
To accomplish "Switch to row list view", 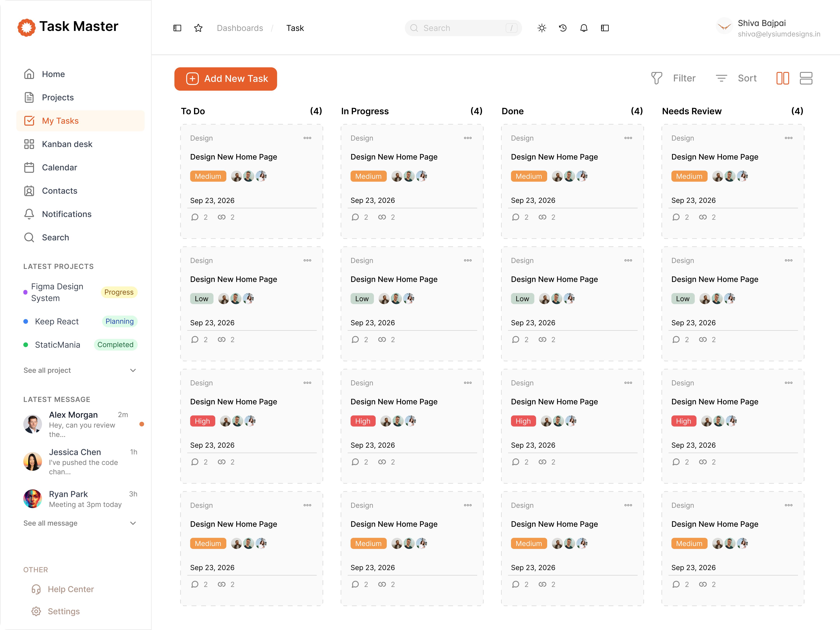I will tap(806, 78).
